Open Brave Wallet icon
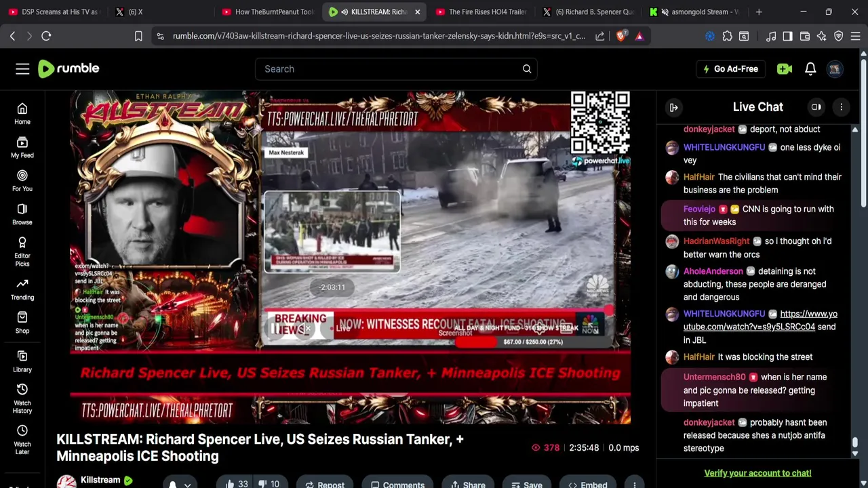Viewport: 868px width, 488px height. (x=805, y=36)
